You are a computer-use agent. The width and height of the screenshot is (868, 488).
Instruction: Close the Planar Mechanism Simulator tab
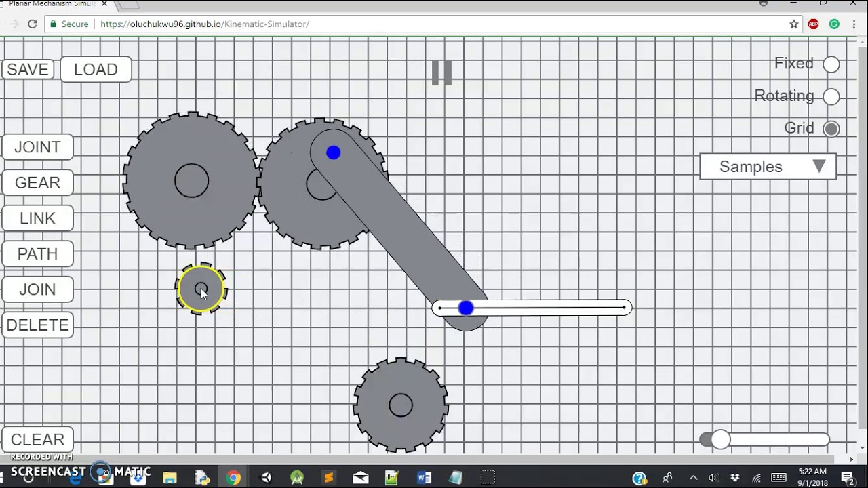click(104, 4)
